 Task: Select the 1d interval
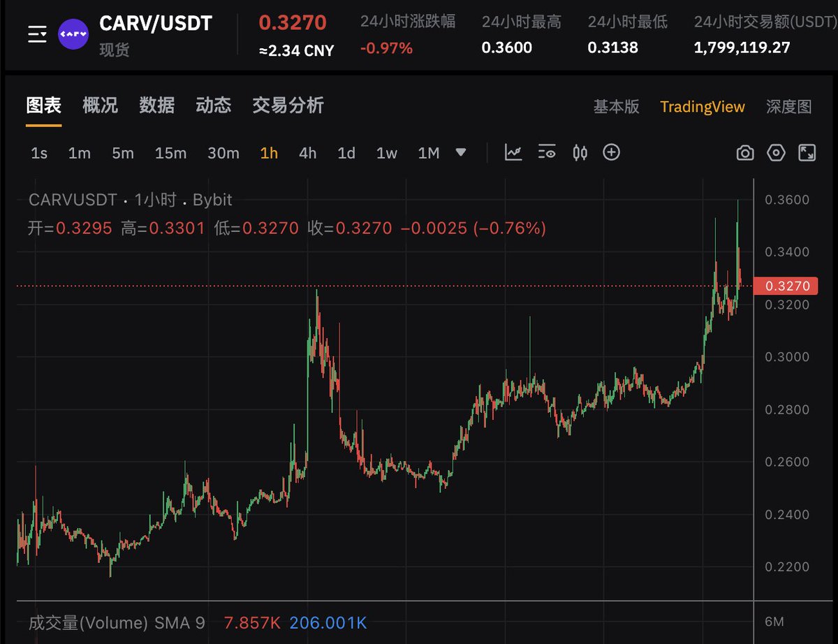346,153
